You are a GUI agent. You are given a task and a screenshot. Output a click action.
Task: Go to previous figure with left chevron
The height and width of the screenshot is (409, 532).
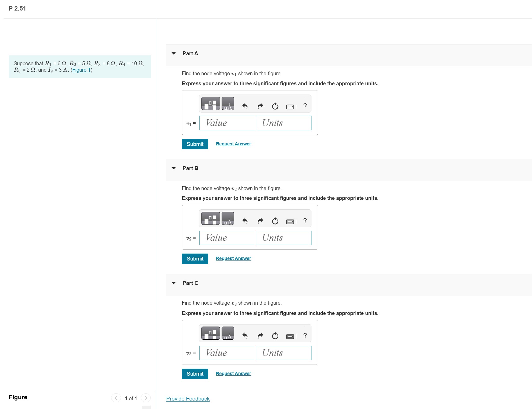click(x=116, y=398)
